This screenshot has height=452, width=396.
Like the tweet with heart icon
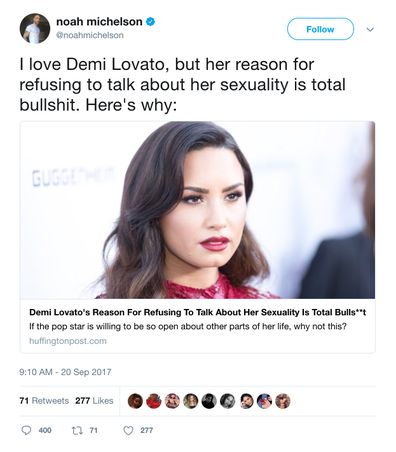point(128,430)
